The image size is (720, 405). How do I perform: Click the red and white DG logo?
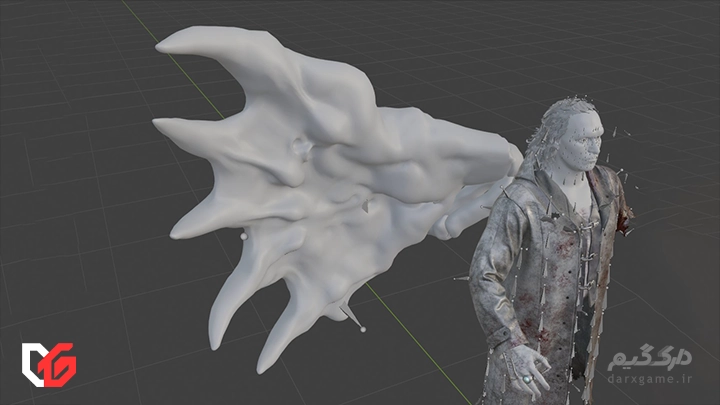49,364
